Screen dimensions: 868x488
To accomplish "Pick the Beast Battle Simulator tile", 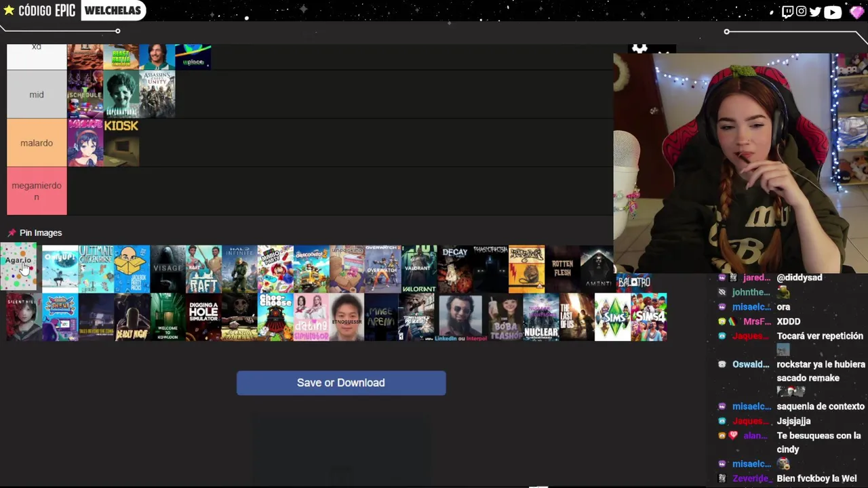I will click(121, 57).
